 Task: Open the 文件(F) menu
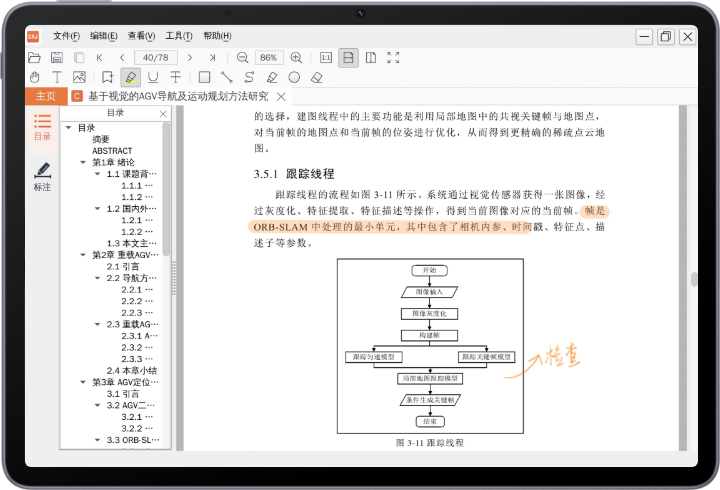(66, 36)
